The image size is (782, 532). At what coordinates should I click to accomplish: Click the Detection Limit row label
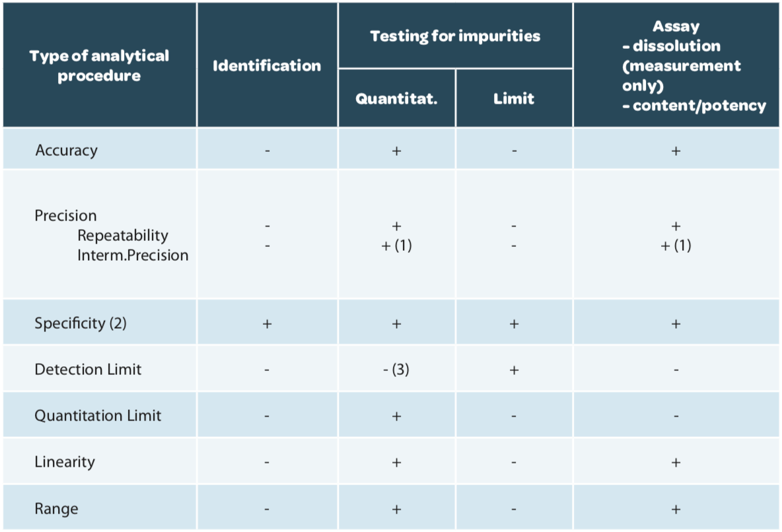(88, 369)
